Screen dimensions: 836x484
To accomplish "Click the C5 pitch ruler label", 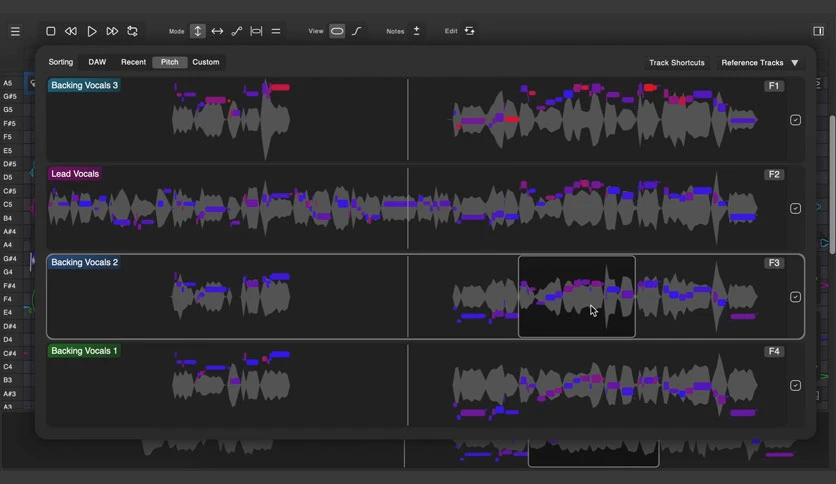I will 7,205.
